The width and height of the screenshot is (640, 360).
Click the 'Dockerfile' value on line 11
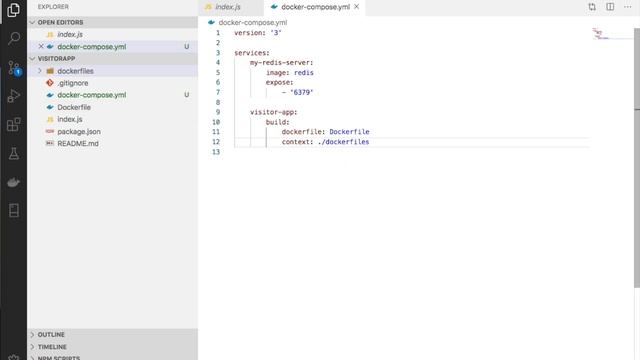(349, 132)
